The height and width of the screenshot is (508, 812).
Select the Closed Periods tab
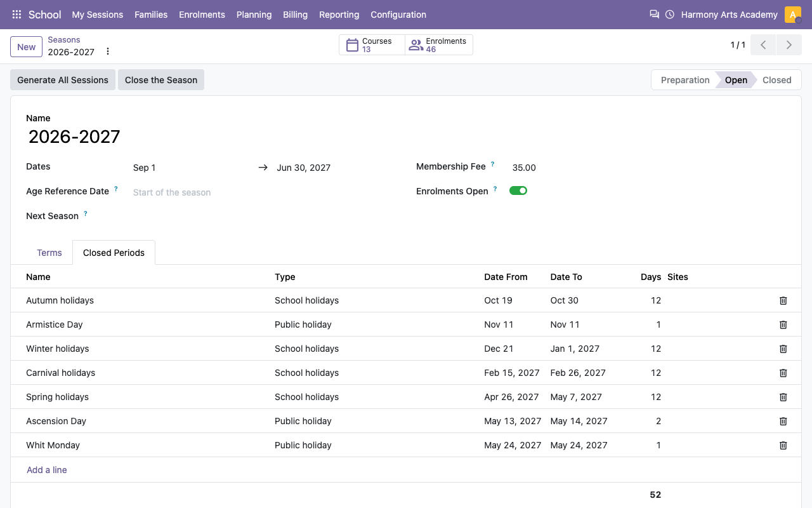click(114, 253)
